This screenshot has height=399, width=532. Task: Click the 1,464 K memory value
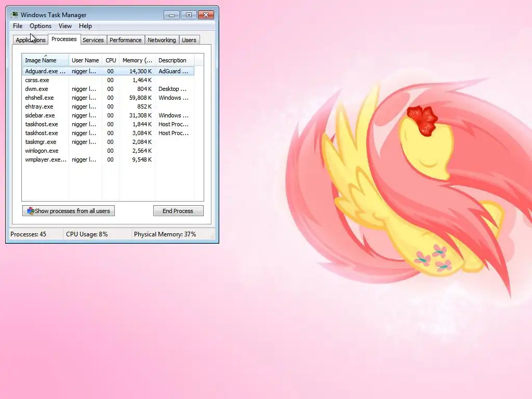(x=142, y=80)
